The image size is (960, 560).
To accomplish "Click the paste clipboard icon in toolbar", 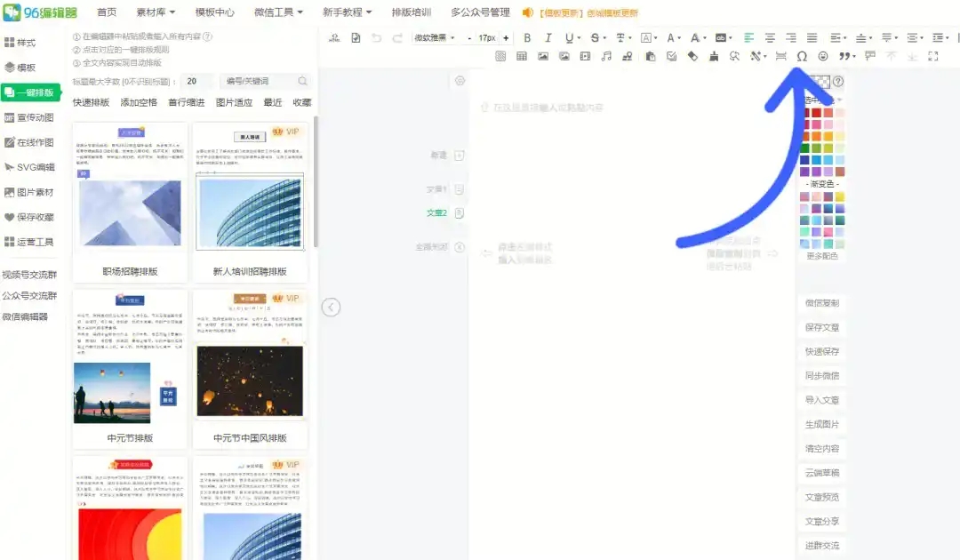I will coord(650,56).
